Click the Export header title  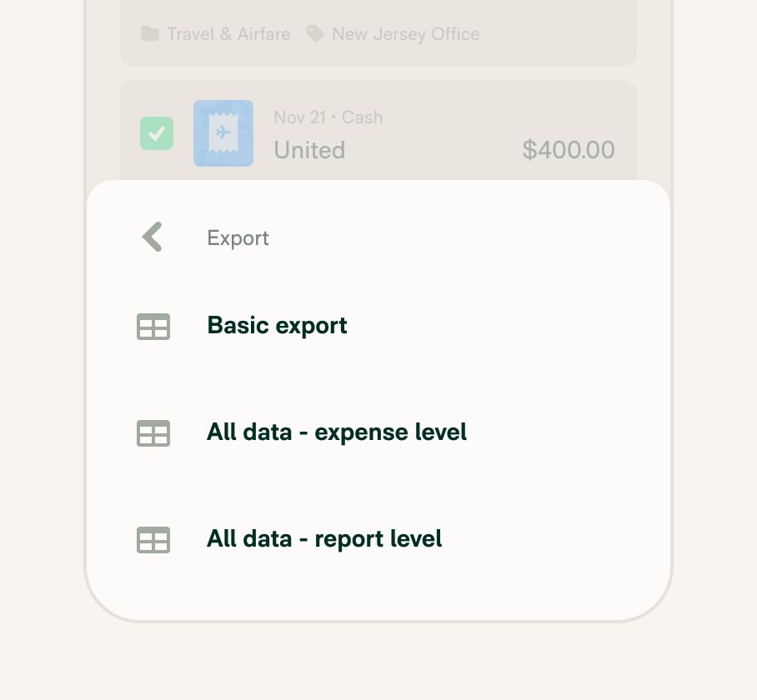238,238
